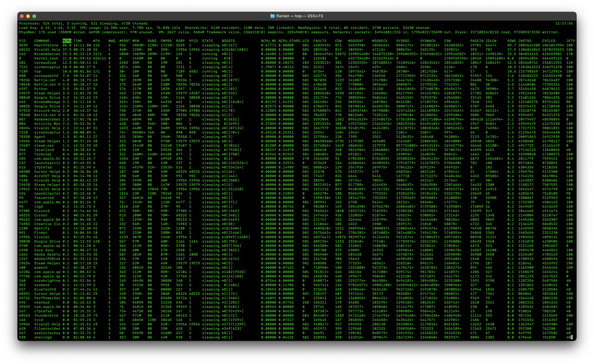Click the thunderbird process name
594x364 pixels.
(46, 316)
